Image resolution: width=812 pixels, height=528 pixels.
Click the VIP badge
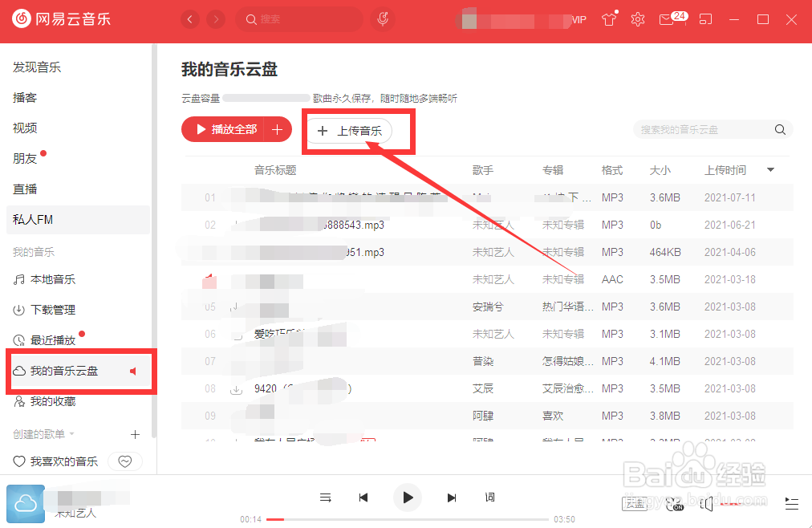tap(579, 20)
